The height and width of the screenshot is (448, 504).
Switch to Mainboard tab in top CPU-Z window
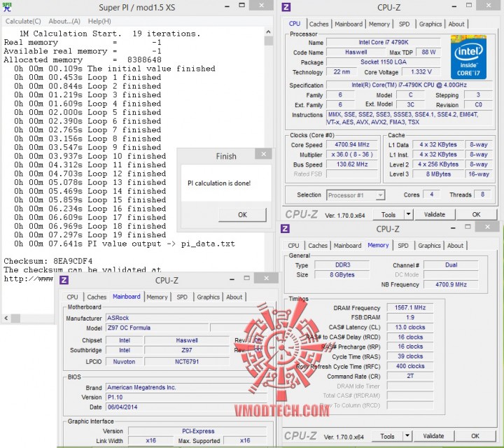pos(349,24)
